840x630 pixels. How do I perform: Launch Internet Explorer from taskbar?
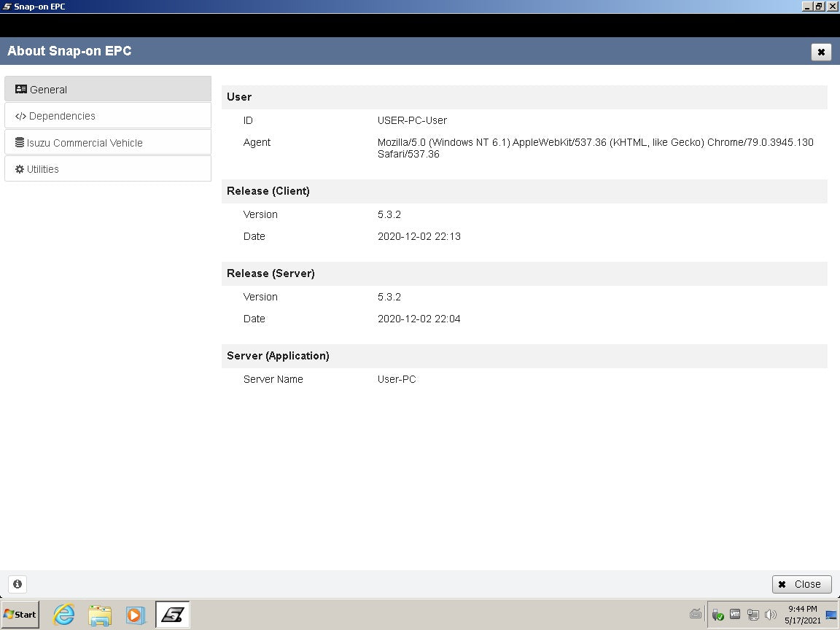pos(64,615)
